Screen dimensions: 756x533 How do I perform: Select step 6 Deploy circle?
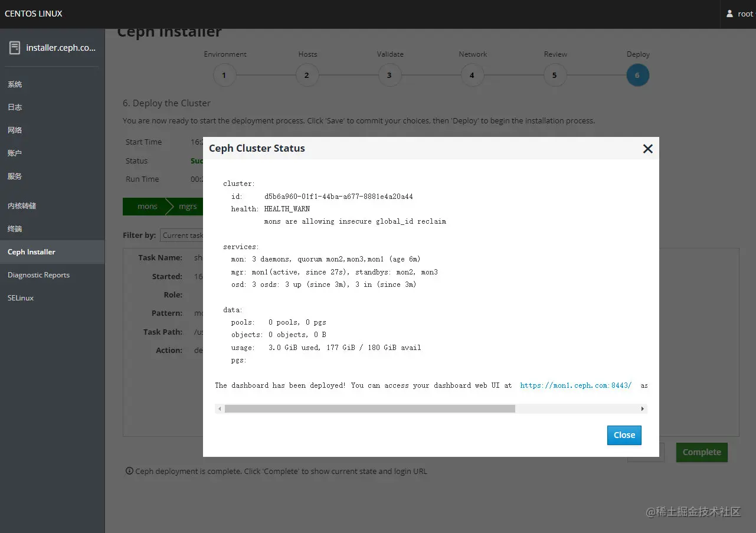point(637,76)
